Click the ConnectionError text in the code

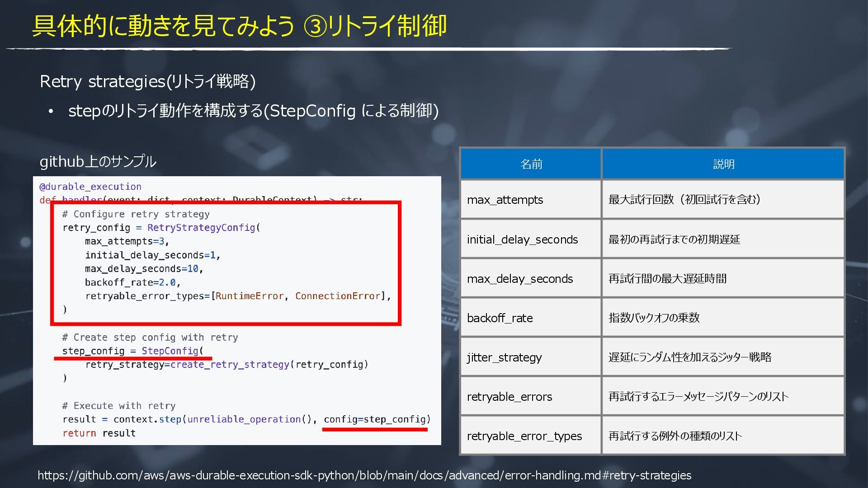[337, 296]
